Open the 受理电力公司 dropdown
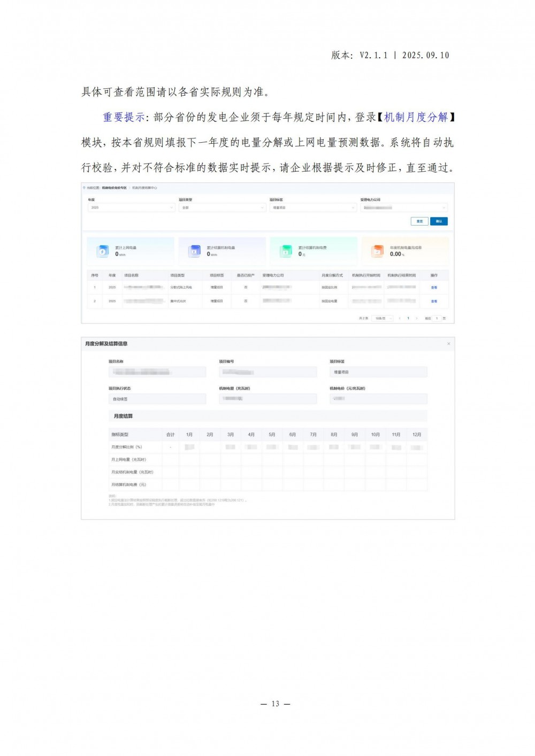This screenshot has height=756, width=535. tap(404, 207)
